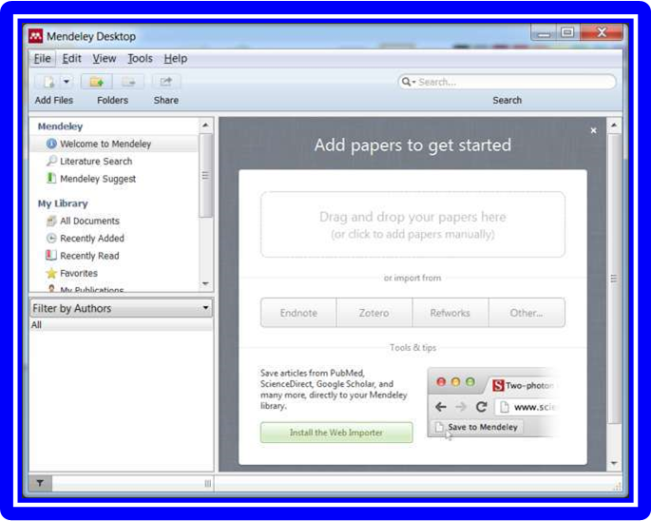This screenshot has height=521, width=651.
Task: Open the search options magnifier dropdown
Action: 409,82
